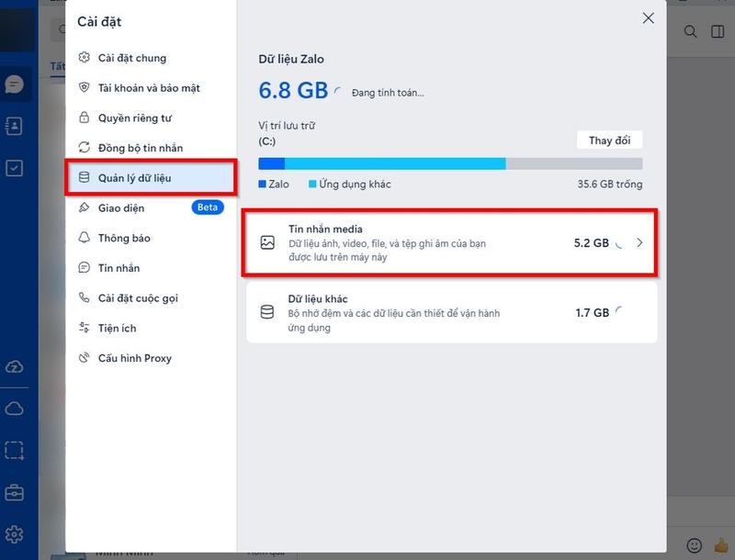Click the 1.7 GB other data value
This screenshot has width=735, height=560.
click(593, 313)
